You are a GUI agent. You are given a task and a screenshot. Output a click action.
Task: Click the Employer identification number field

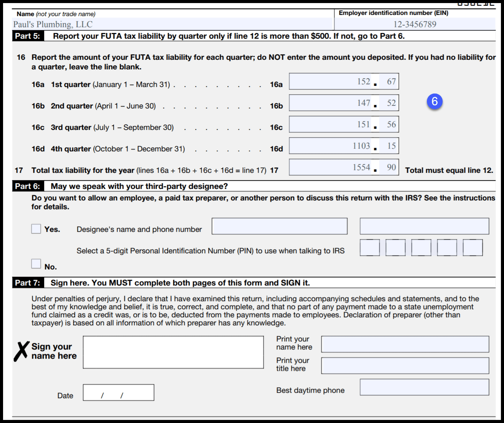click(415, 24)
